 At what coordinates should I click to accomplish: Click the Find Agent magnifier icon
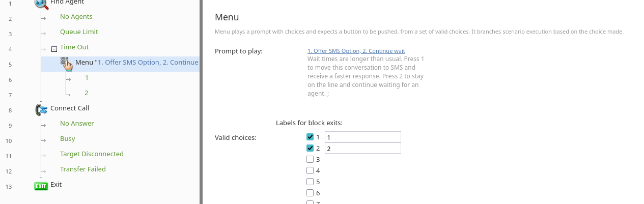(41, 3)
